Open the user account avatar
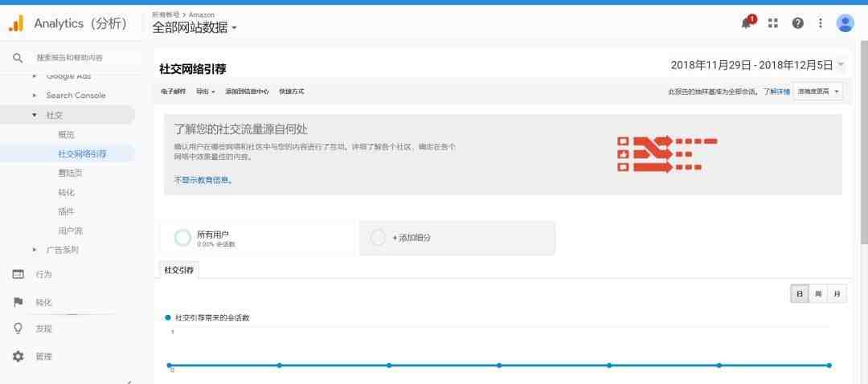868x384 pixels. pos(845,23)
